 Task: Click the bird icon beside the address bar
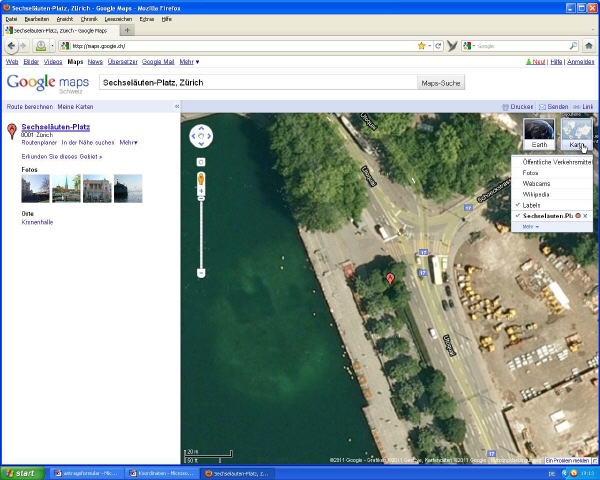click(x=452, y=46)
